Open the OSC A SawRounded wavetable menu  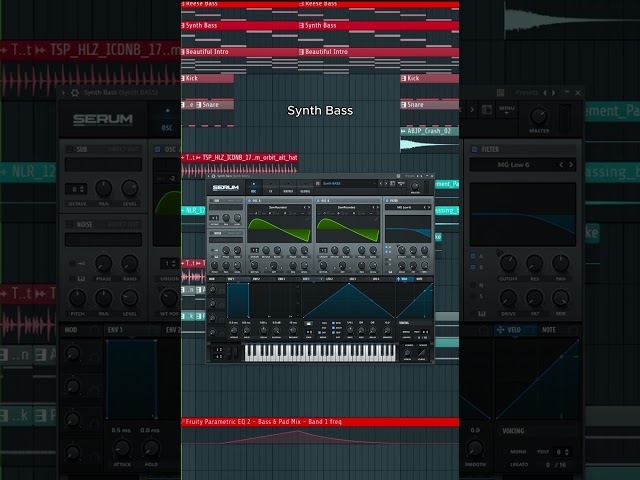coord(278,207)
